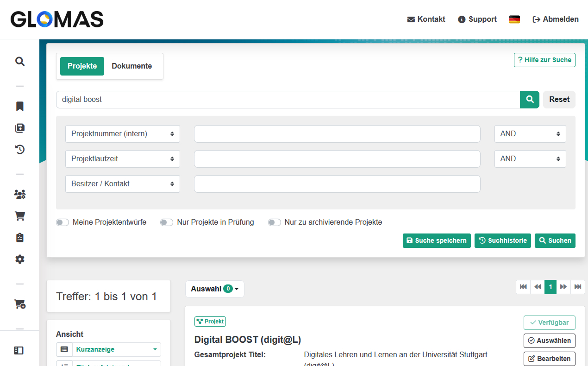This screenshot has width=588, height=366.
Task: Open the settings gear icon in the sidebar
Action: point(19,259)
